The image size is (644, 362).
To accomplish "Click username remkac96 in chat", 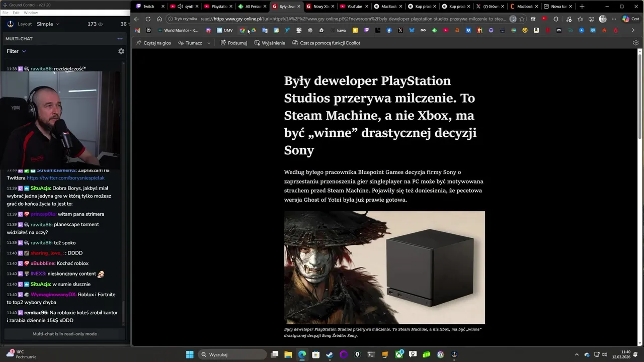I will click(36, 313).
